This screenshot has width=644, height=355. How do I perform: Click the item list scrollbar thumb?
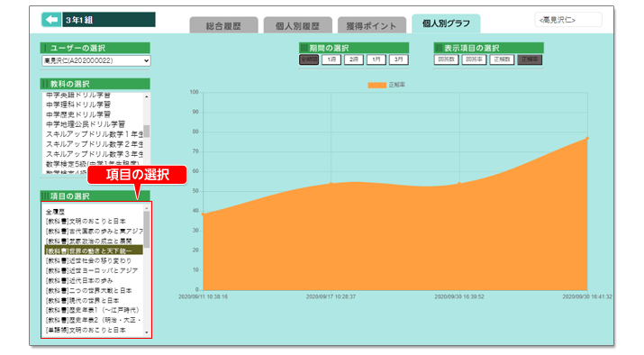147,229
